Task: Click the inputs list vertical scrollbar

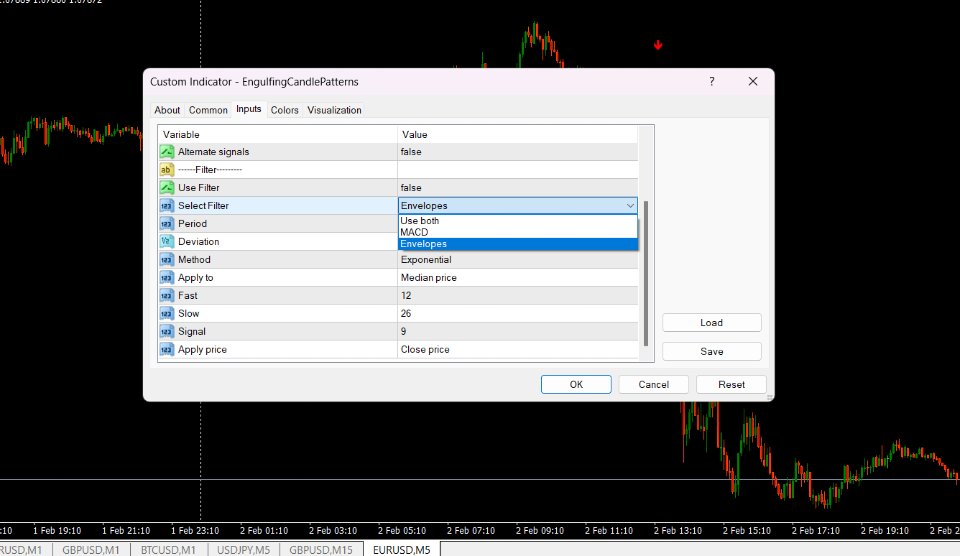Action: point(646,274)
